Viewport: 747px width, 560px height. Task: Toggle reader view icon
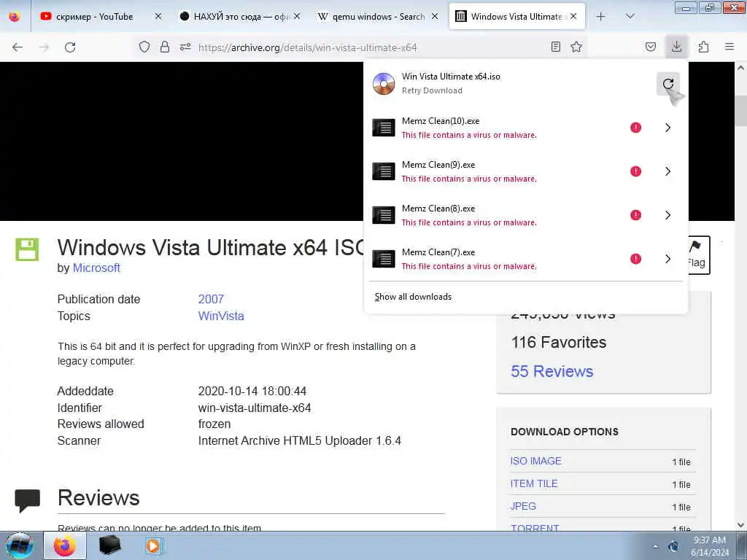[555, 47]
